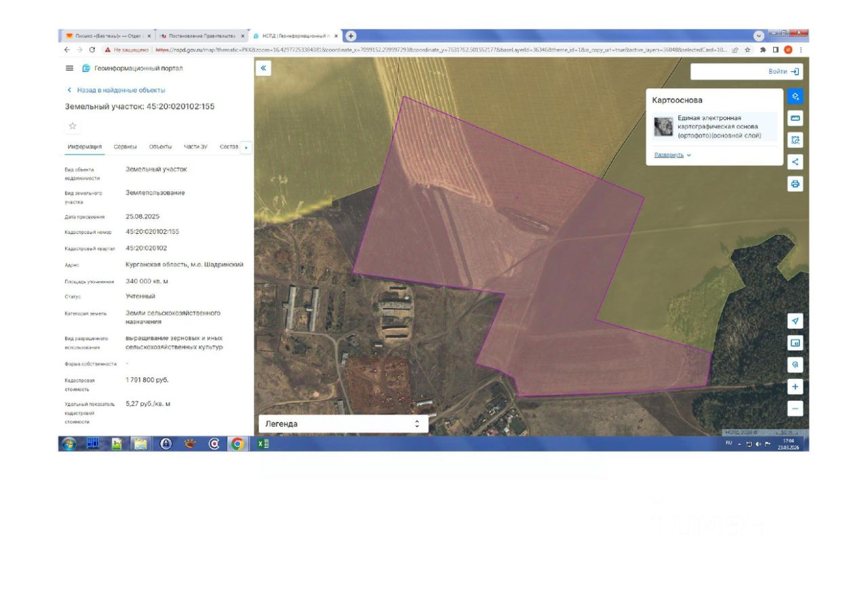
Task: Reload the browser page
Action: tap(92, 50)
